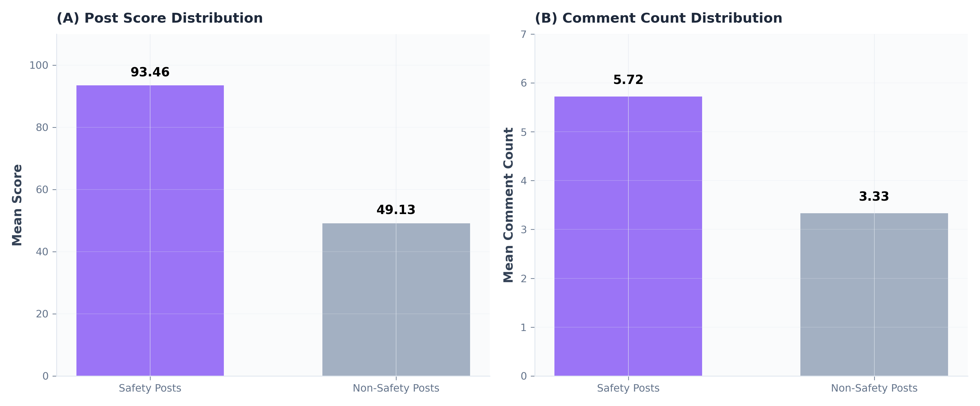
Task: Click the 100 tick on Mean Score axis
Action: (39, 65)
